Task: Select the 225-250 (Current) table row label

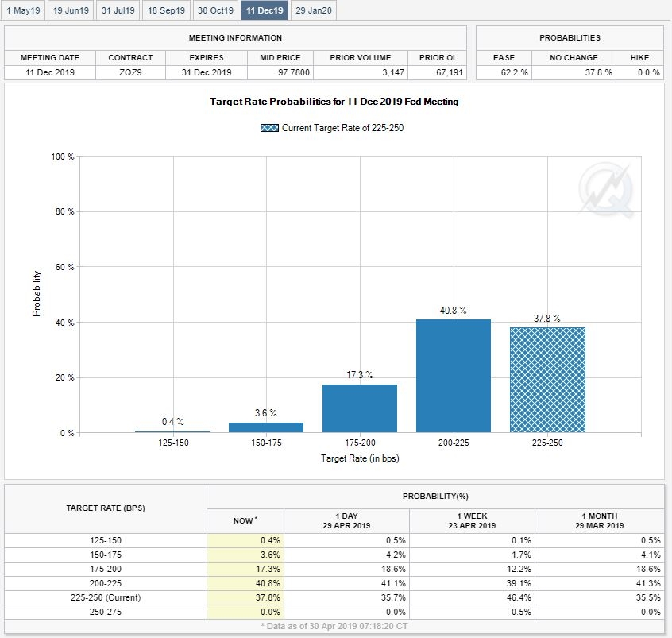Action: point(105,597)
